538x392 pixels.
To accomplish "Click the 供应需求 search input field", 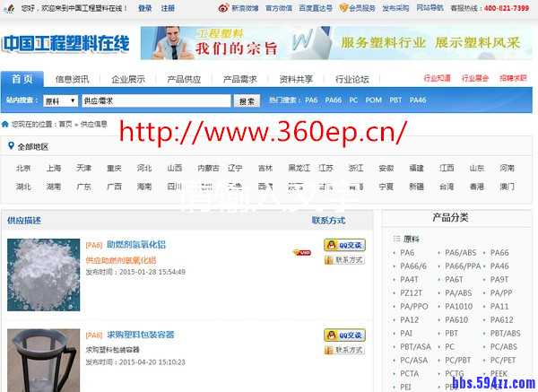I will pos(156,101).
